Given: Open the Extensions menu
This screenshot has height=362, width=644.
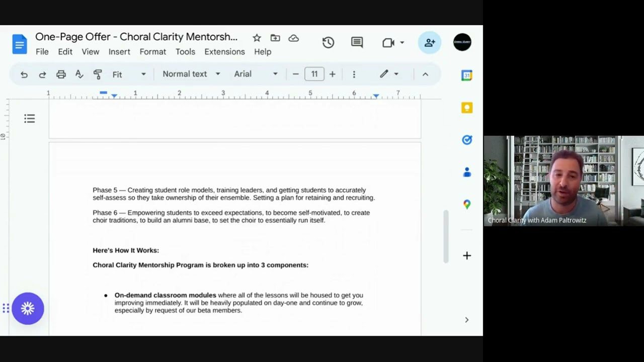Looking at the screenshot, I should click(224, 52).
